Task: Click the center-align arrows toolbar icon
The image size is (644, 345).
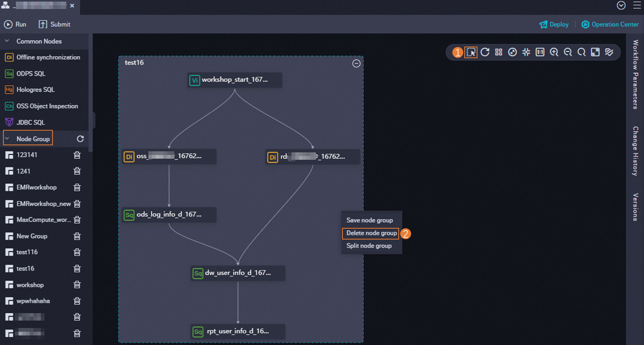Action: point(526,52)
